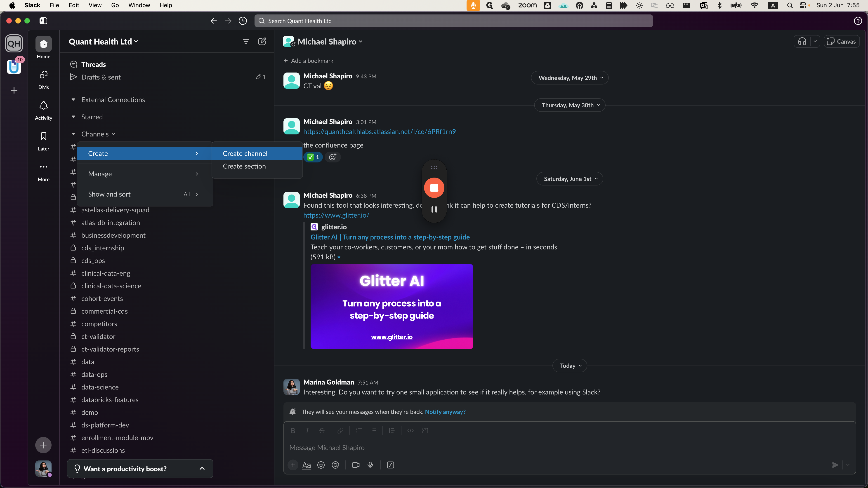Toggle inline code formatting in composer
The width and height of the screenshot is (868, 488).
pyautogui.click(x=410, y=430)
